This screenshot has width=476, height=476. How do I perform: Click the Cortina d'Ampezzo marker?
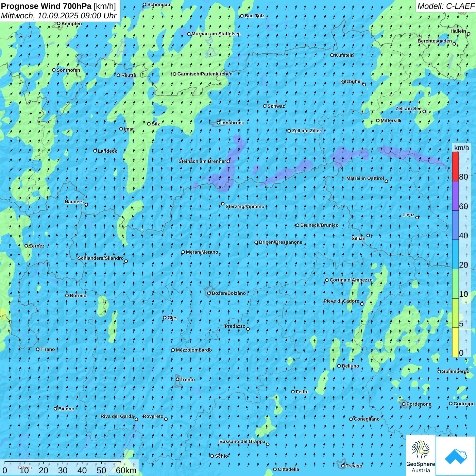pos(327,280)
